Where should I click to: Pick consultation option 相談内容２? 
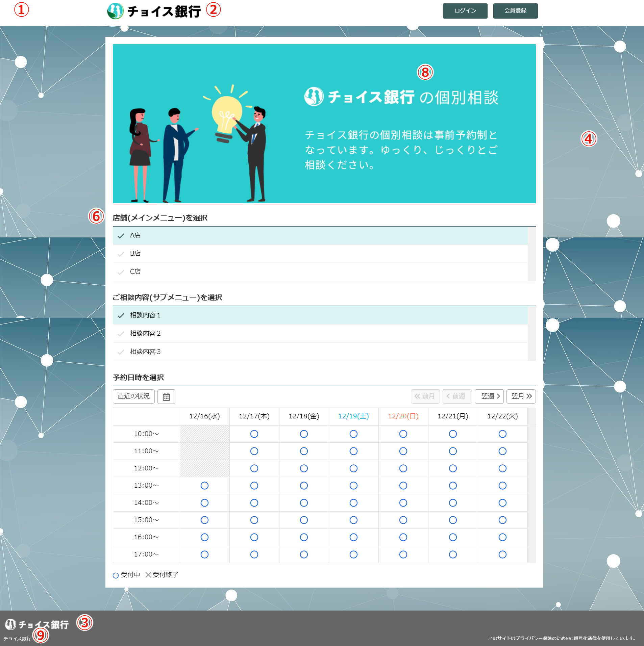[x=320, y=334]
